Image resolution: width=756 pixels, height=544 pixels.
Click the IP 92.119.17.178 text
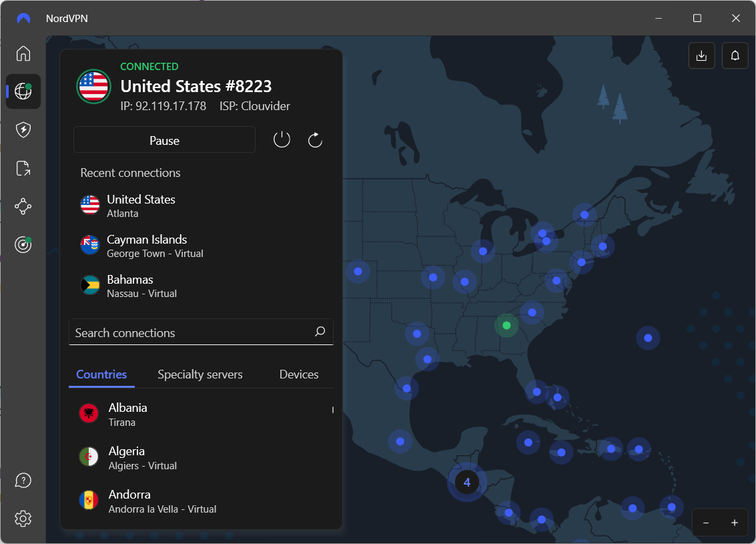[163, 106]
